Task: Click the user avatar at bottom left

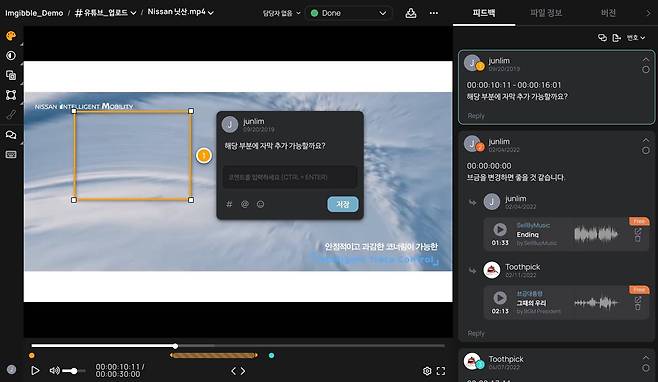Action: point(11,369)
